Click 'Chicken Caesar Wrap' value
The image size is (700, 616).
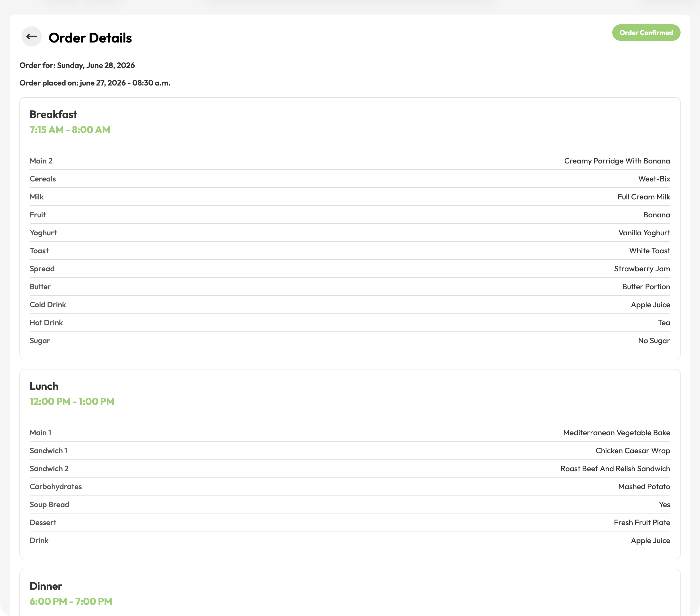(x=632, y=450)
